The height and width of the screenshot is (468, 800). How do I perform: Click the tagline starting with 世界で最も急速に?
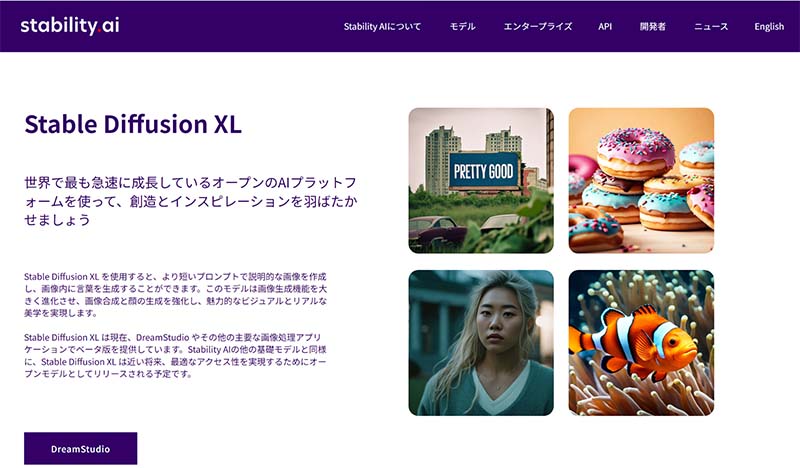[x=191, y=201]
